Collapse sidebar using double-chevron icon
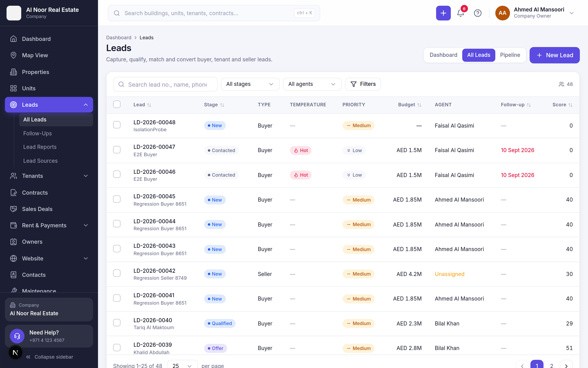The image size is (588, 368). [28, 357]
